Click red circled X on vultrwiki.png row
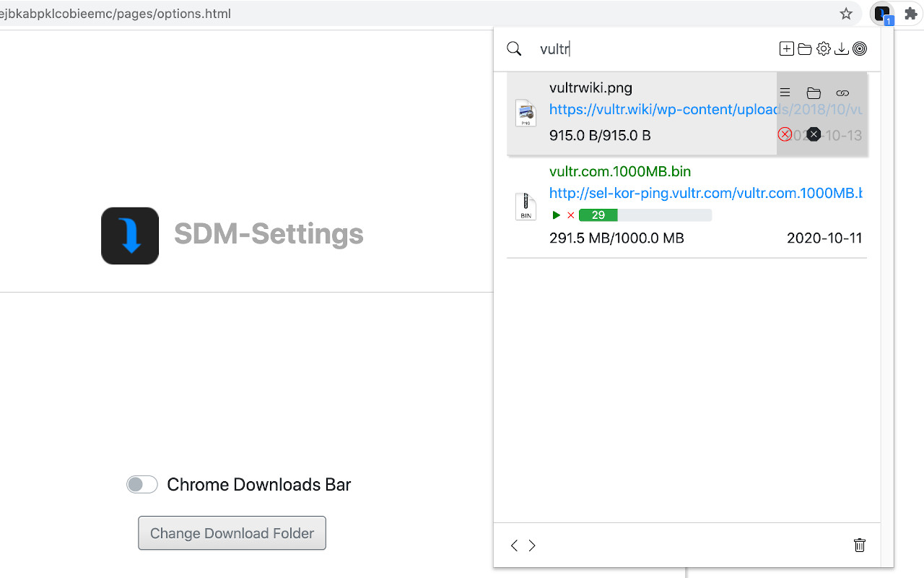This screenshot has width=924, height=578. pos(785,134)
